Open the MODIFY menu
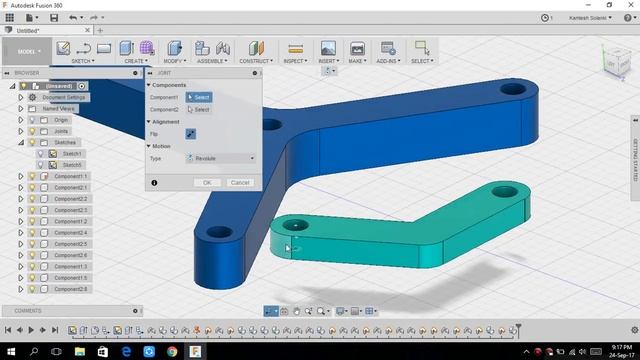The image size is (640, 360). tap(175, 61)
